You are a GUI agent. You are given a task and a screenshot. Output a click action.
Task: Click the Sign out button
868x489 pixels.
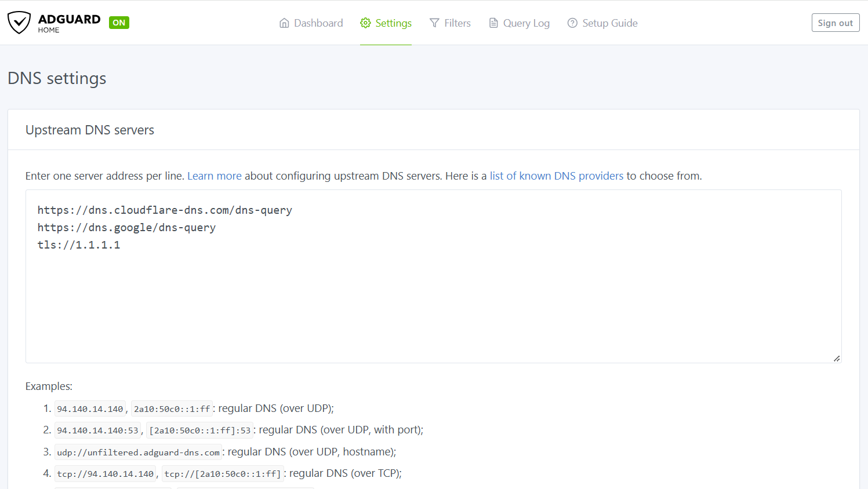(836, 23)
